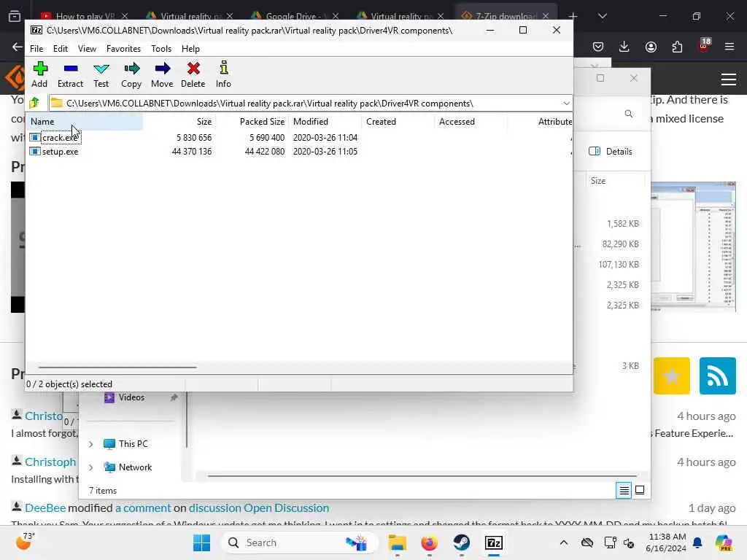Open the Windows Start button
Image resolution: width=747 pixels, height=560 pixels.
201,542
